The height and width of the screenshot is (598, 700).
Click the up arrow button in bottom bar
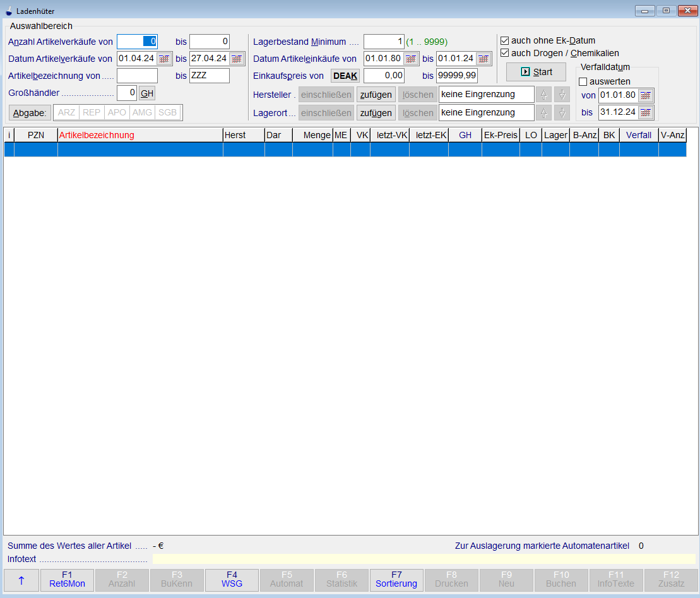(x=21, y=580)
